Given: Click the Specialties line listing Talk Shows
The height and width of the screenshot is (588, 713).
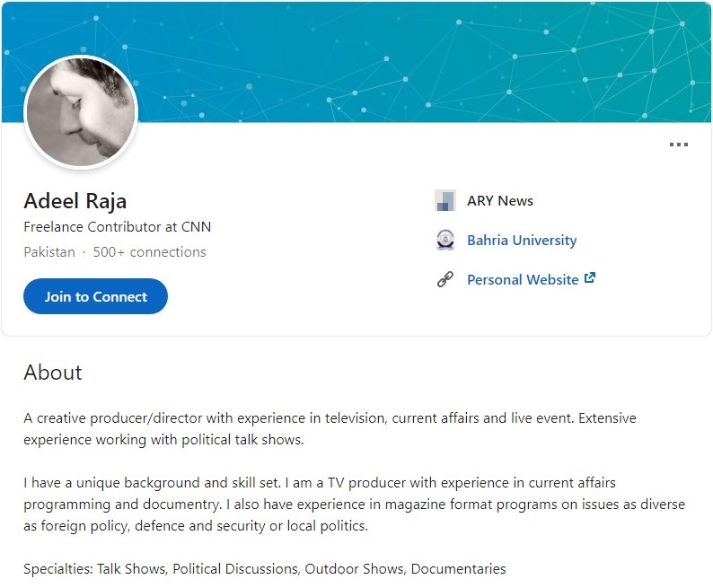Looking at the screenshot, I should 265,569.
